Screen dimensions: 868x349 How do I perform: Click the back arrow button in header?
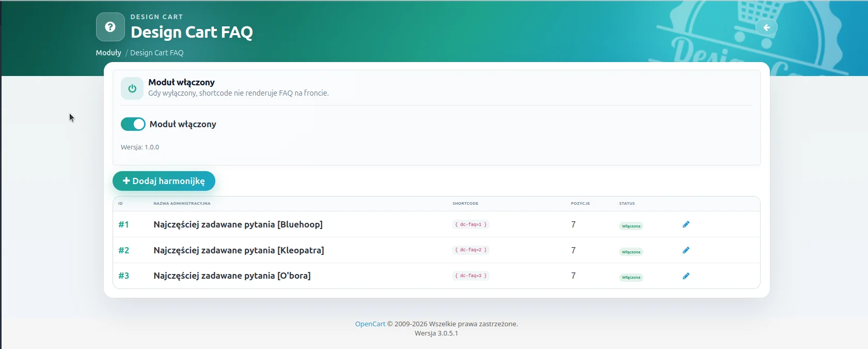pyautogui.click(x=766, y=27)
